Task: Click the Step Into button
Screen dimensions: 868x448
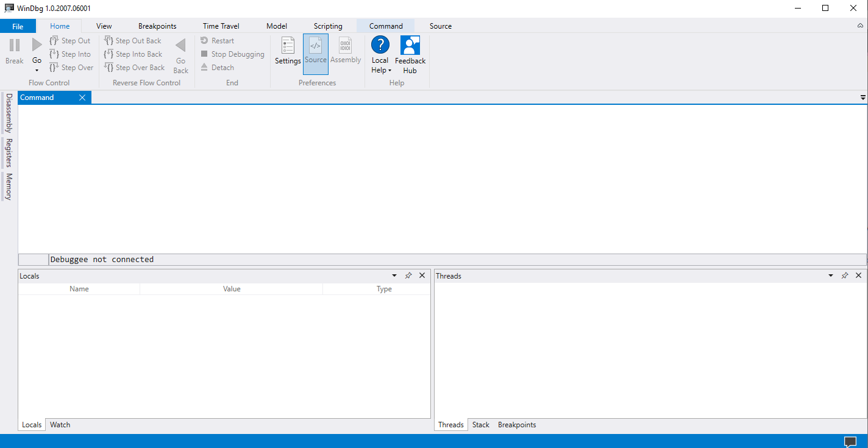Action: tap(71, 54)
